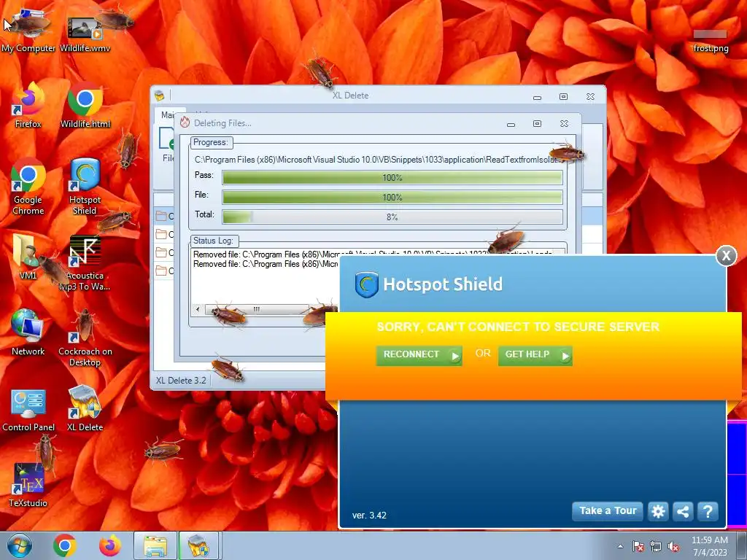Click the XL Delete 3.2 status bar text
The height and width of the screenshot is (560, 747).
(181, 381)
